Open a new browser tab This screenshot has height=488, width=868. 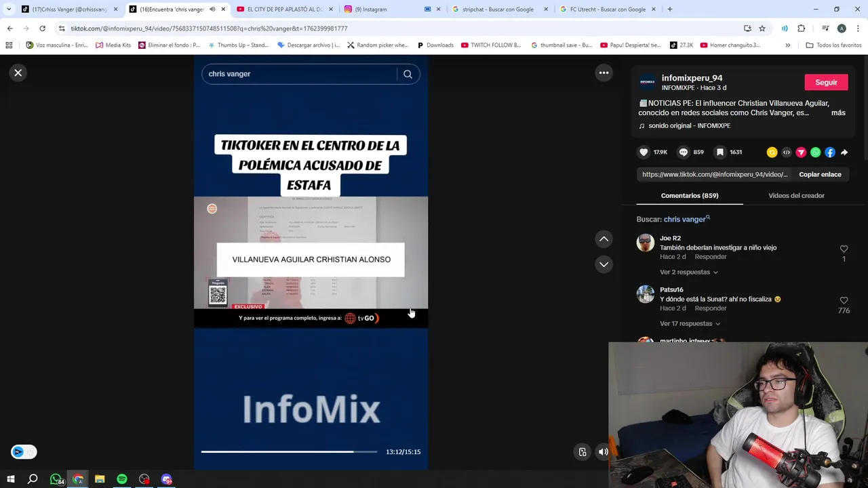pos(669,9)
